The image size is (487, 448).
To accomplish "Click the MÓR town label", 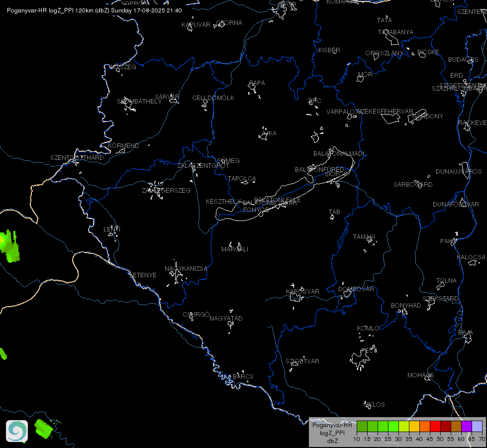I will 365,74.
